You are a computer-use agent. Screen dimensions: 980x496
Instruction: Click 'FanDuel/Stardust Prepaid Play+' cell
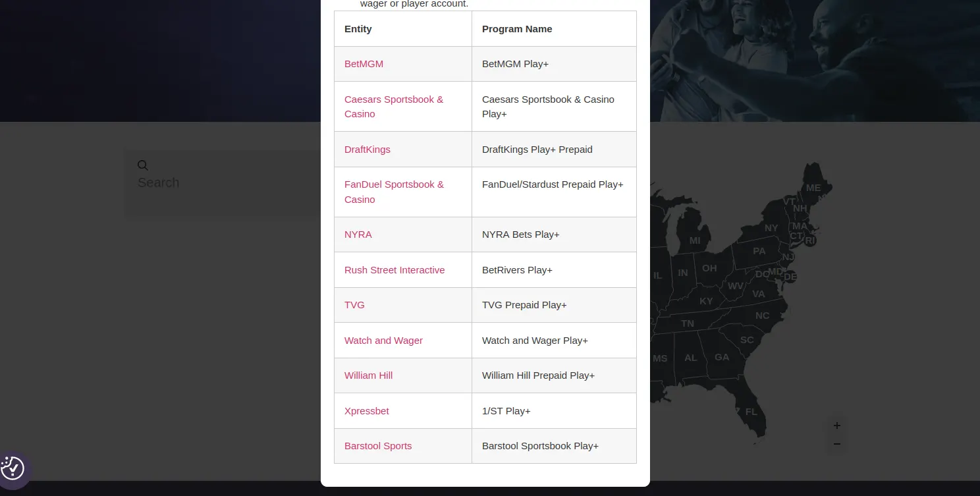pyautogui.click(x=554, y=192)
